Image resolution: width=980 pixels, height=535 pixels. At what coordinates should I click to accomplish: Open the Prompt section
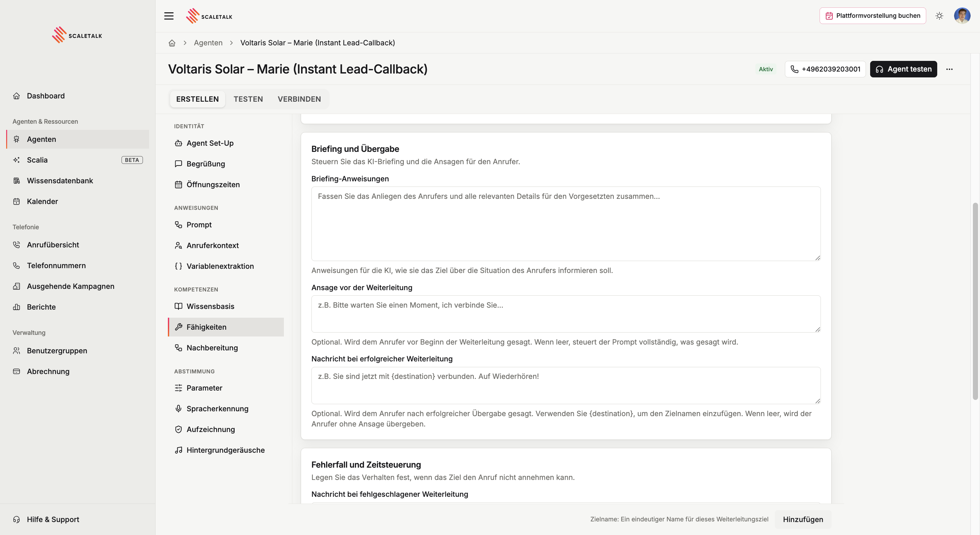click(x=226, y=225)
